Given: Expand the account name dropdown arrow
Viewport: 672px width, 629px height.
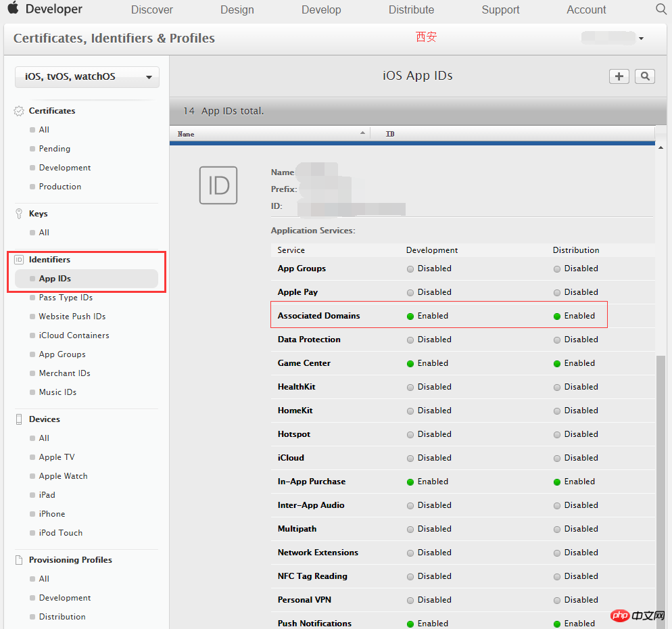Looking at the screenshot, I should (641, 39).
